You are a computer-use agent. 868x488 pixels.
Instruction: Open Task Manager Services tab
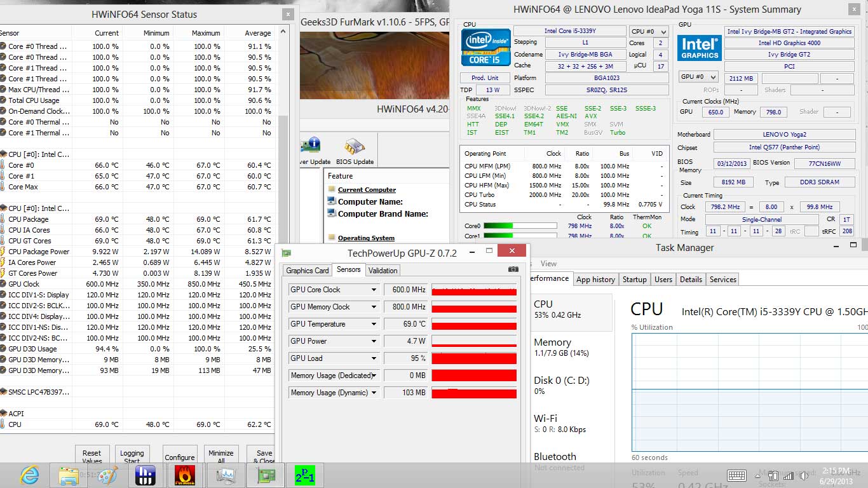pyautogui.click(x=723, y=280)
